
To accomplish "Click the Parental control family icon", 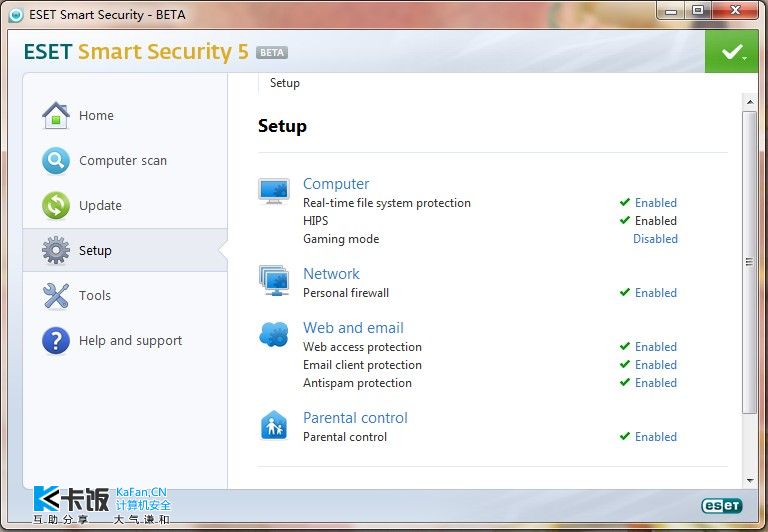I will tap(274, 425).
